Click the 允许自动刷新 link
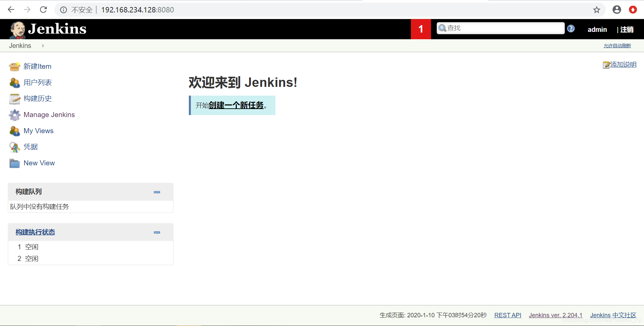This screenshot has width=644, height=326. pyautogui.click(x=617, y=46)
